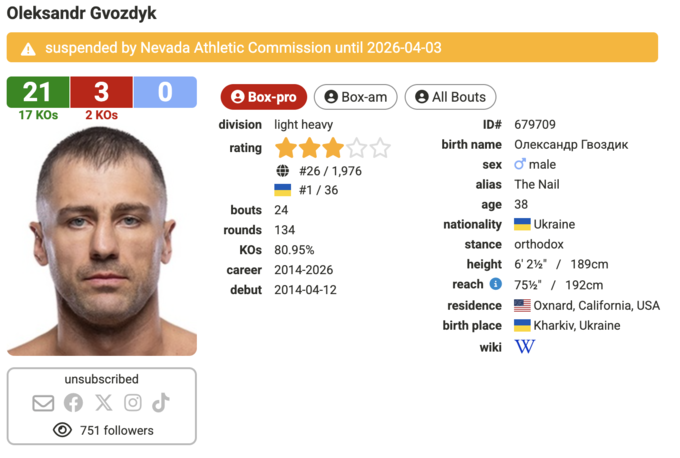Open the Facebook social icon
This screenshot has height=458, width=680.
[x=73, y=403]
